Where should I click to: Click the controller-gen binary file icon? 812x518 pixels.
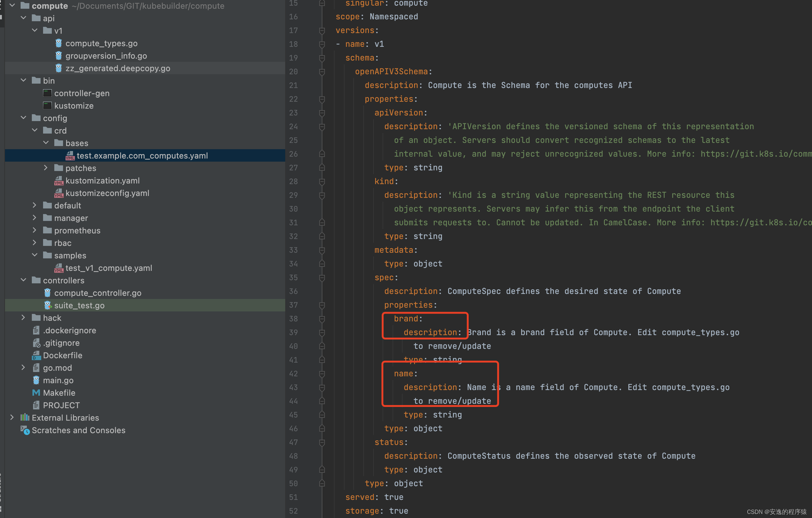pos(47,93)
